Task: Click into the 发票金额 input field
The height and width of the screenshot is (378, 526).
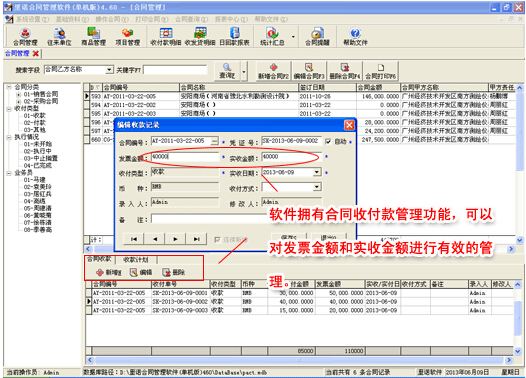Action: click(x=185, y=157)
